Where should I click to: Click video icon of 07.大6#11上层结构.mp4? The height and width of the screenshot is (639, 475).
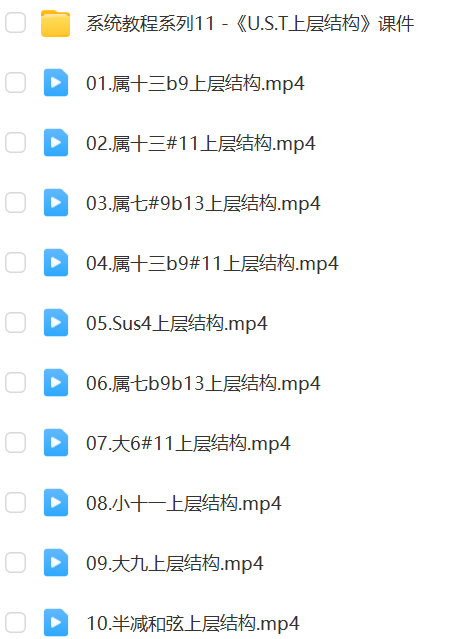pyautogui.click(x=56, y=443)
